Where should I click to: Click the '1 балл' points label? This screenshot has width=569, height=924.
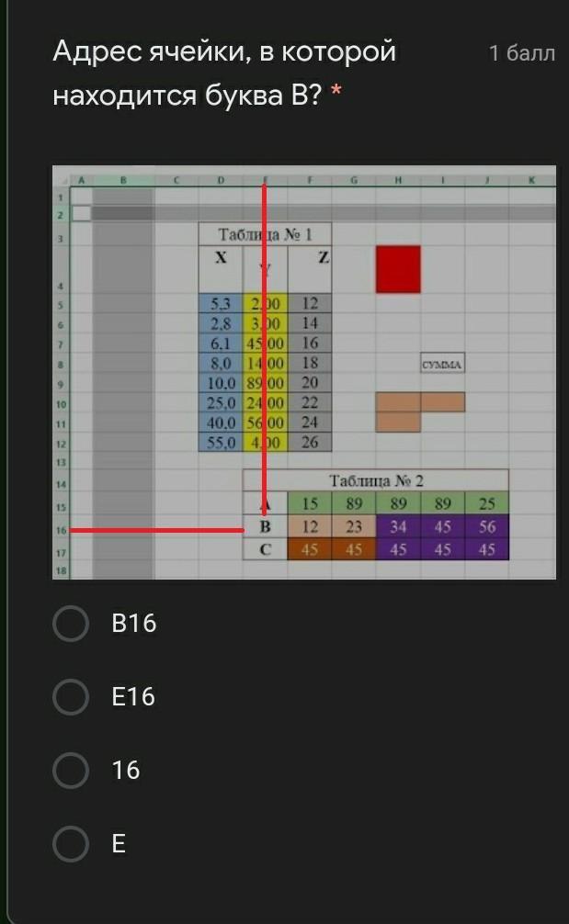click(522, 53)
